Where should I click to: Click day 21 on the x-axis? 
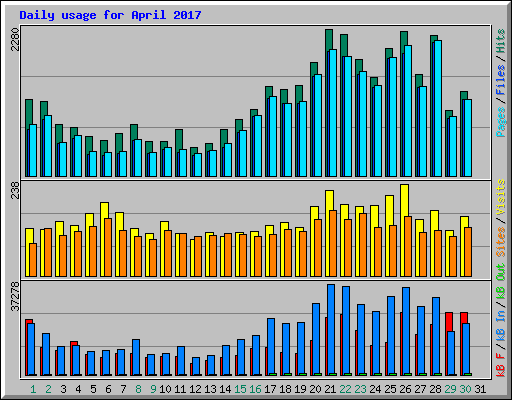(x=330, y=389)
